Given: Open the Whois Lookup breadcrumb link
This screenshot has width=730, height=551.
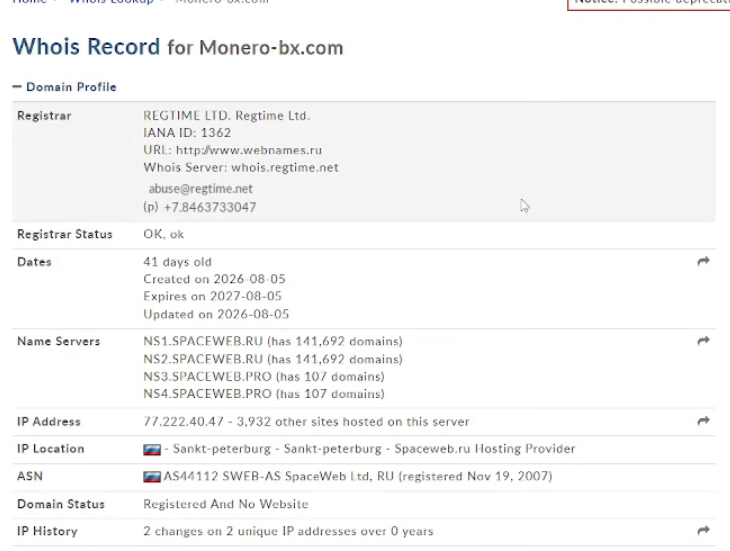Looking at the screenshot, I should [111, 2].
